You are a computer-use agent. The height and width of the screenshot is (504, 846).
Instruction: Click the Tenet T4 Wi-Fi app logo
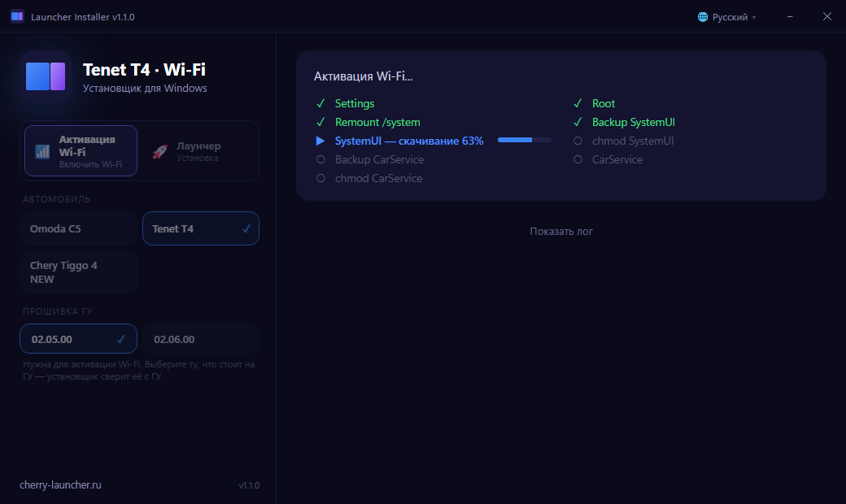coord(46,76)
